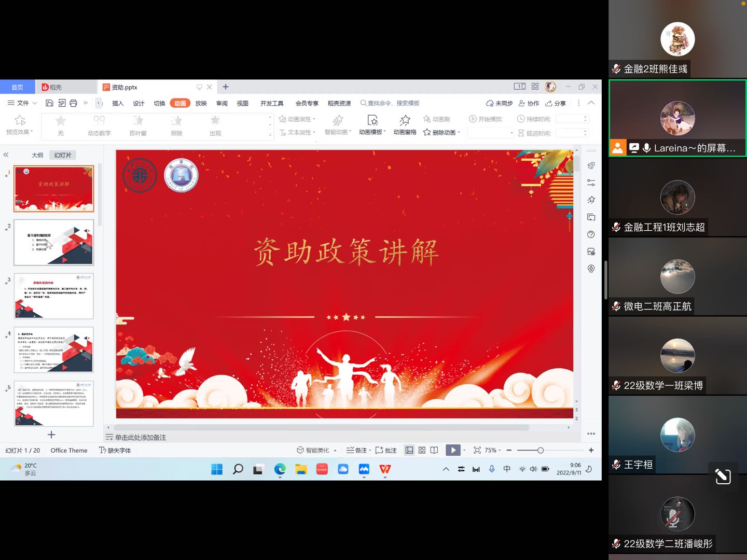This screenshot has width=747, height=560.
Task: Click the print icon in quick toolbar
Action: point(73,103)
